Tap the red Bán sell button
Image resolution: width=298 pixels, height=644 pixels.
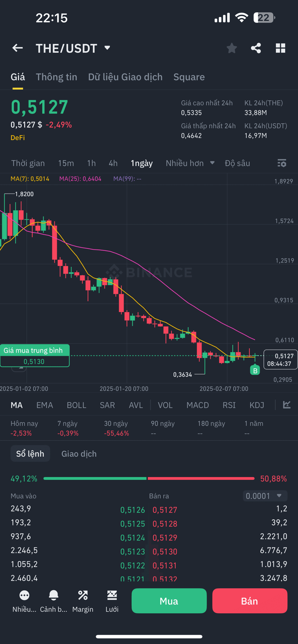(250, 601)
